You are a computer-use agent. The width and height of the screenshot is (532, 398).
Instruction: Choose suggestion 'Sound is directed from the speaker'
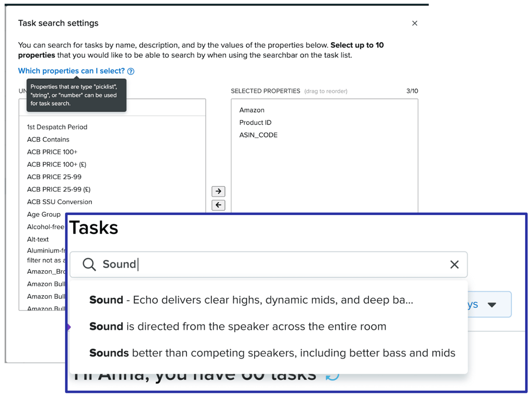coord(237,326)
